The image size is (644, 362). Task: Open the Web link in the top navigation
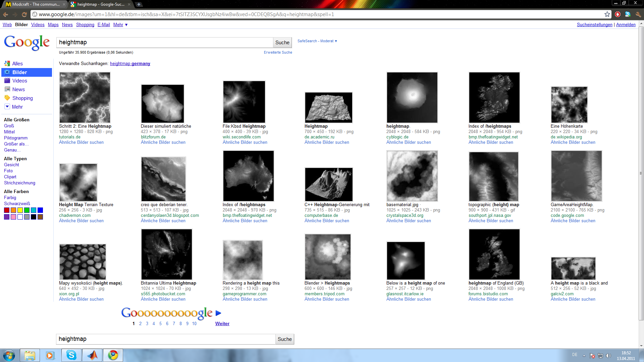[7, 24]
